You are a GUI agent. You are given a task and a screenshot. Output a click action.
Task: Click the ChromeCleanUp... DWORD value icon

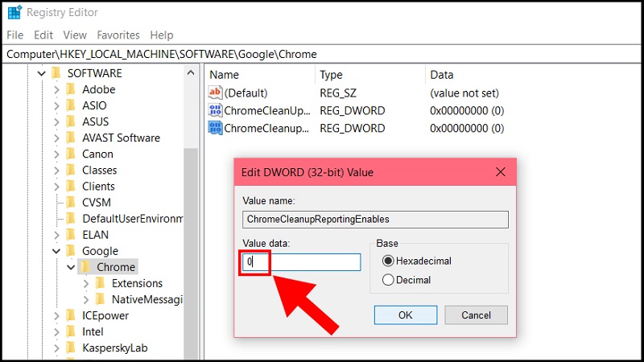click(215, 110)
